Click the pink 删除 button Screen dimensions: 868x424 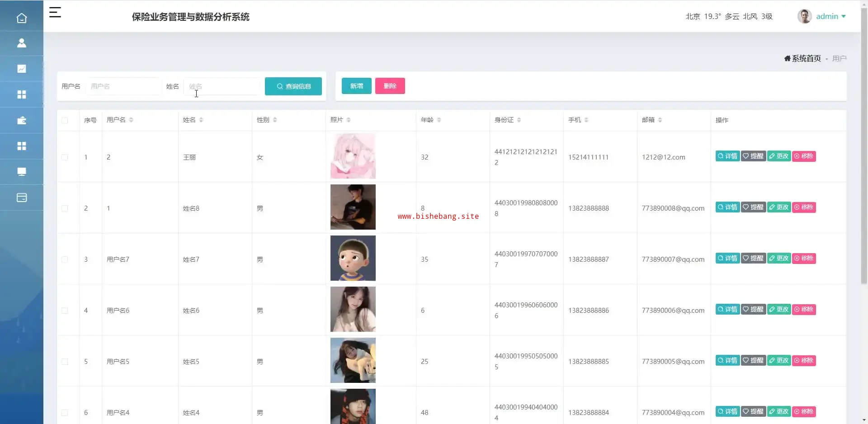click(x=390, y=86)
